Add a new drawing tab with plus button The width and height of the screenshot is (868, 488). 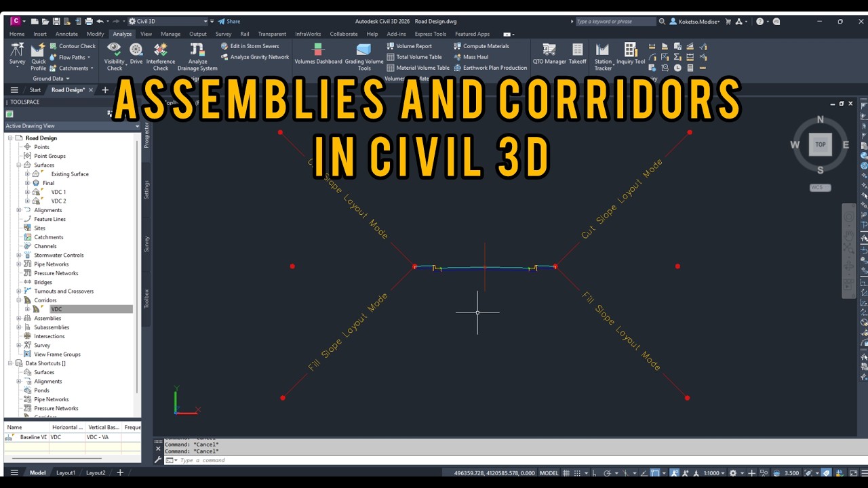pyautogui.click(x=105, y=90)
